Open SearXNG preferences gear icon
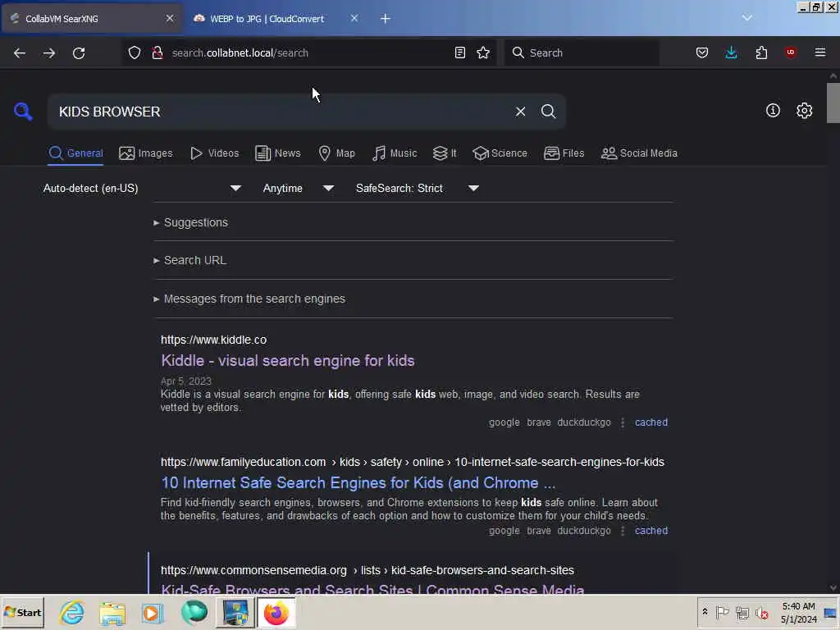This screenshot has width=840, height=630. tap(804, 111)
